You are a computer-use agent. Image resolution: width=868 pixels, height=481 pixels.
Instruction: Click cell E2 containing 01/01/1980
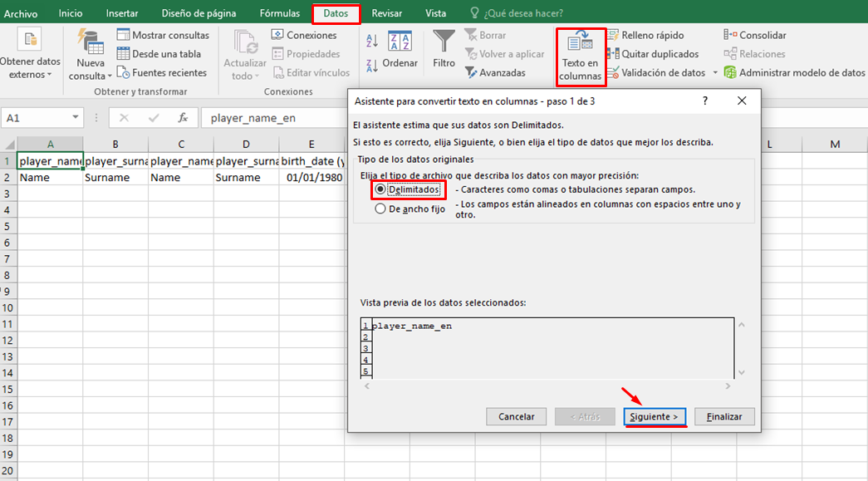[311, 178]
